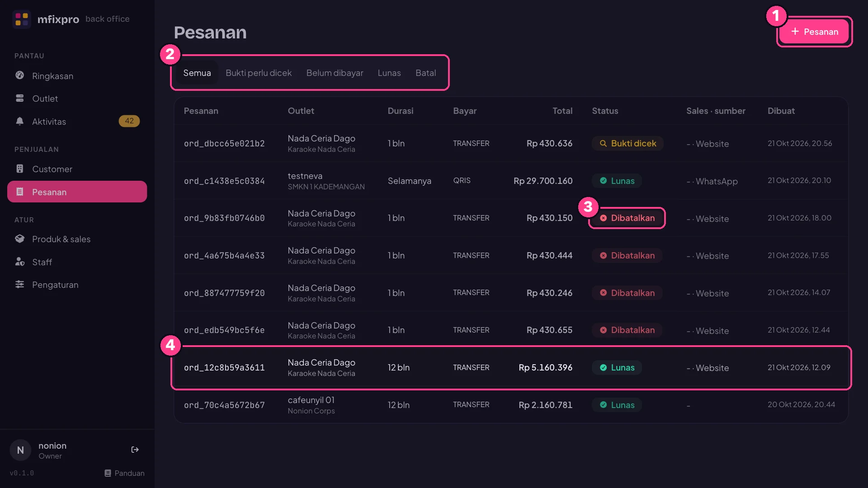Open Produk & sales menu
This screenshot has height=488, width=868.
pos(77,239)
